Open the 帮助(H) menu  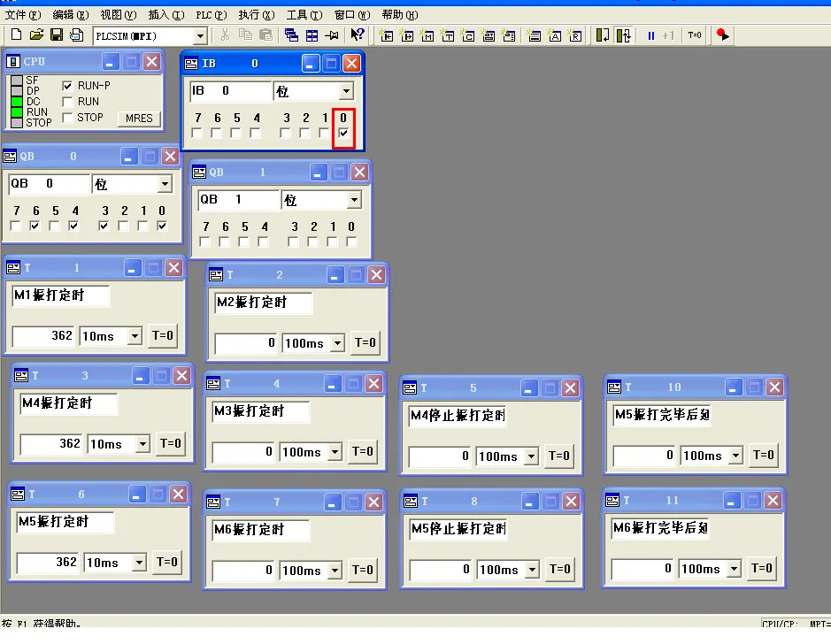(400, 15)
